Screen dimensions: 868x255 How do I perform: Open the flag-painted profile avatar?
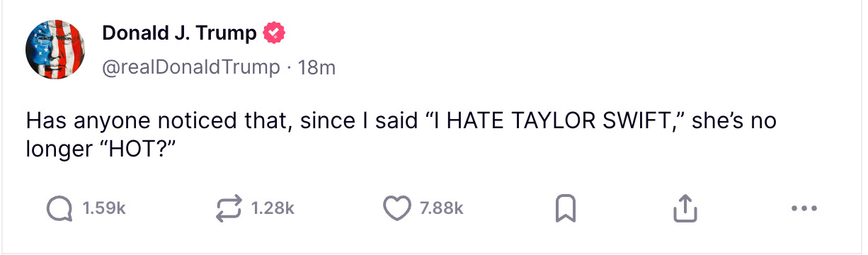point(55,48)
